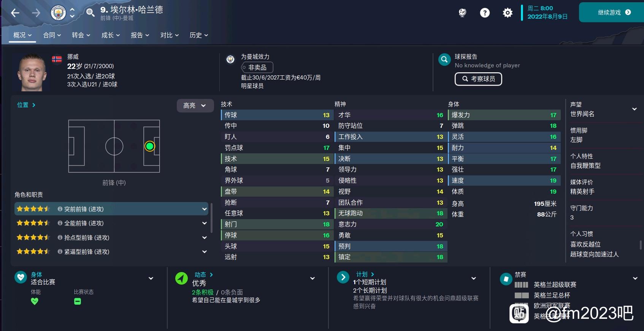Expand the 紧逼型前锋 (进攻) role row
This screenshot has height=331, width=644.
tap(205, 251)
